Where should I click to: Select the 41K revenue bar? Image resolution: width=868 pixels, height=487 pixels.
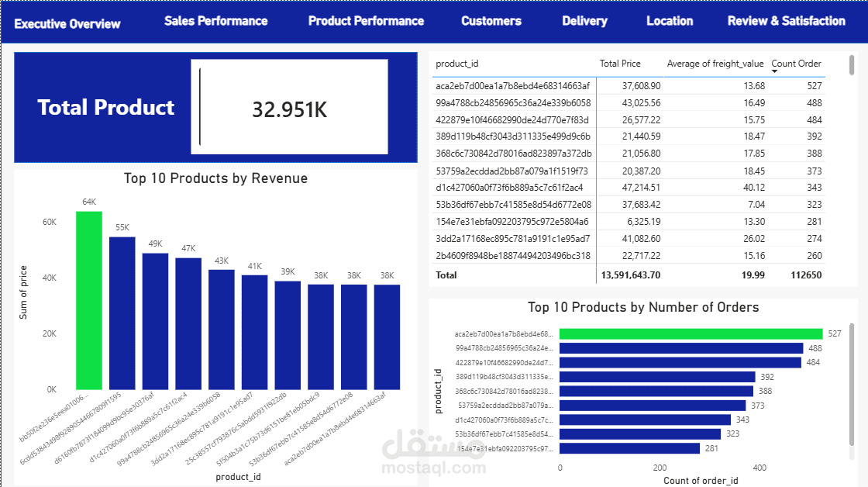255,333
